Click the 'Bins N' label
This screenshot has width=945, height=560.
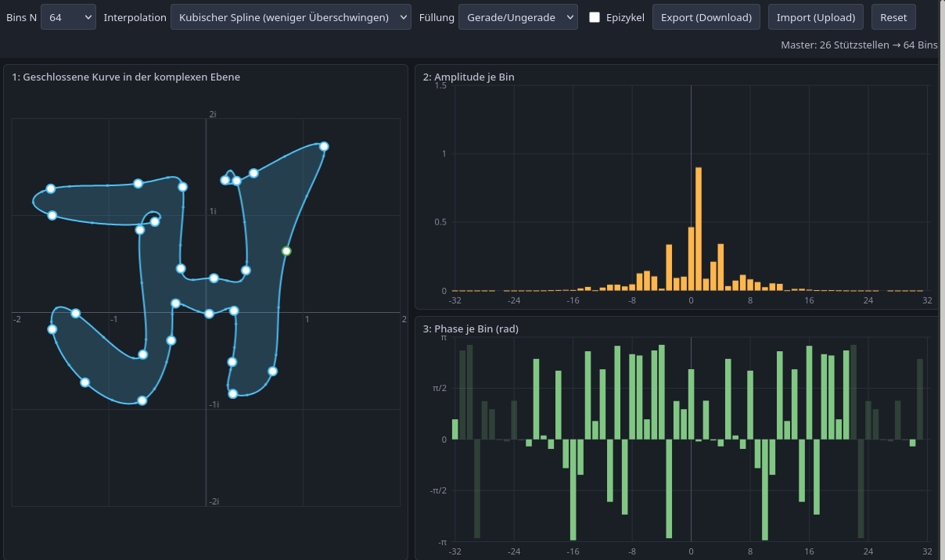21,17
